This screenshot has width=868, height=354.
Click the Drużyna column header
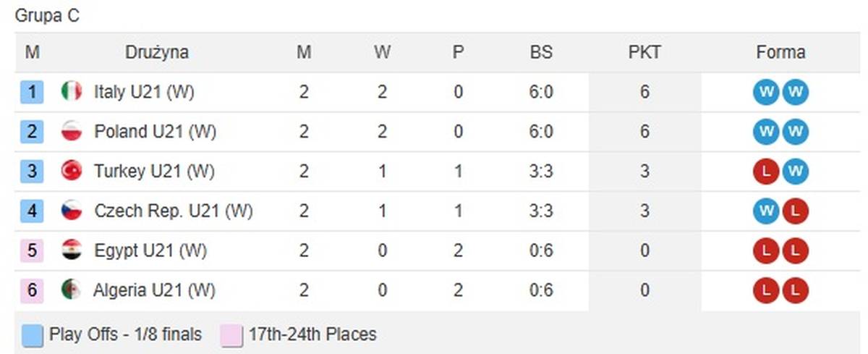(x=157, y=52)
